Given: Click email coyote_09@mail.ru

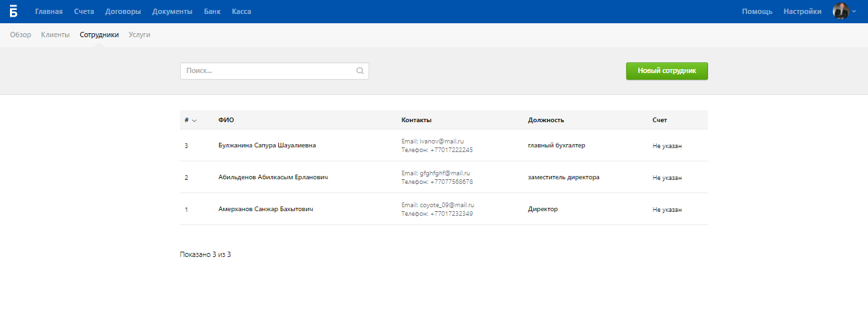Looking at the screenshot, I should coord(447,205).
